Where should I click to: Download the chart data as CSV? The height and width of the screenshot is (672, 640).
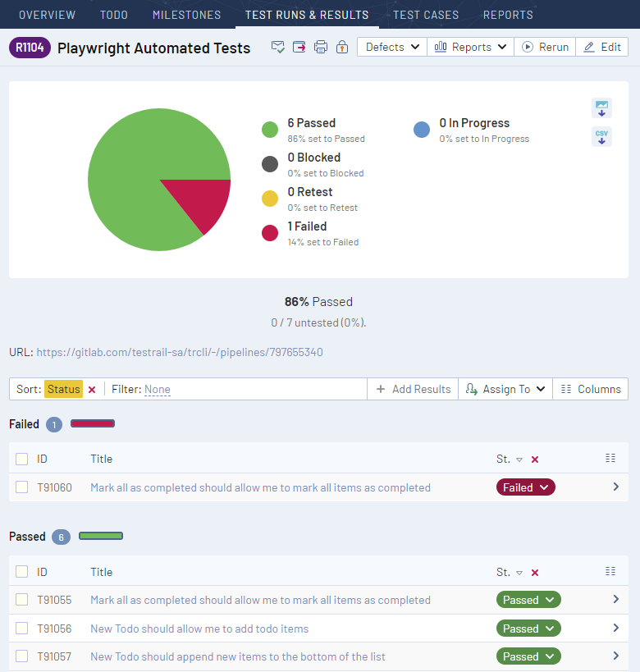(x=601, y=136)
